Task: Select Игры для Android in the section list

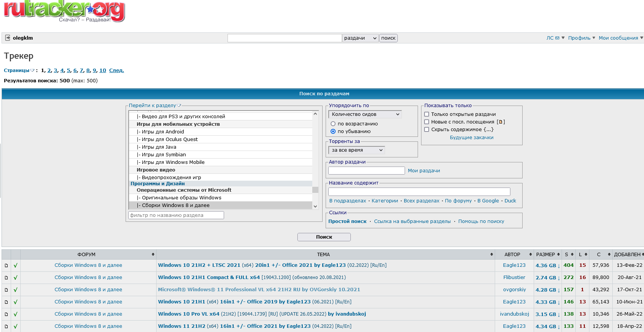Action: click(221, 132)
